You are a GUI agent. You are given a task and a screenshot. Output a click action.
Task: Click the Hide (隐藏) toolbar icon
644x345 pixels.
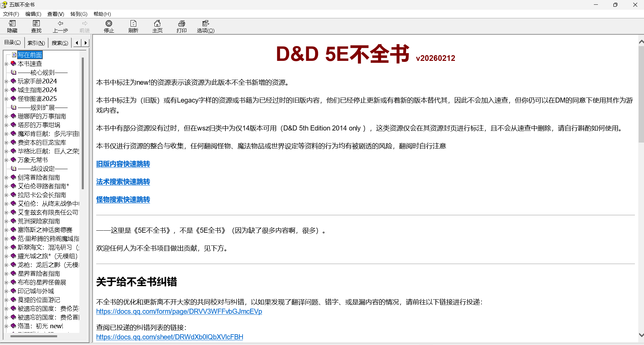pos(12,23)
